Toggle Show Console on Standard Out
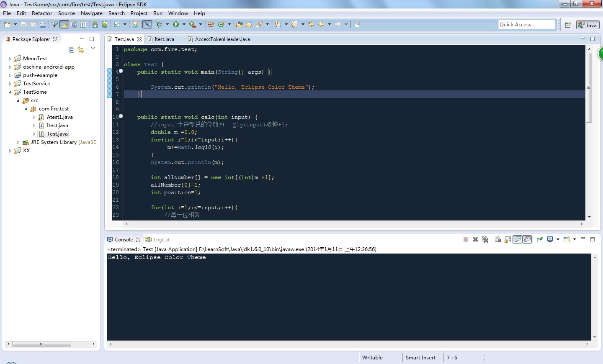 coord(518,239)
